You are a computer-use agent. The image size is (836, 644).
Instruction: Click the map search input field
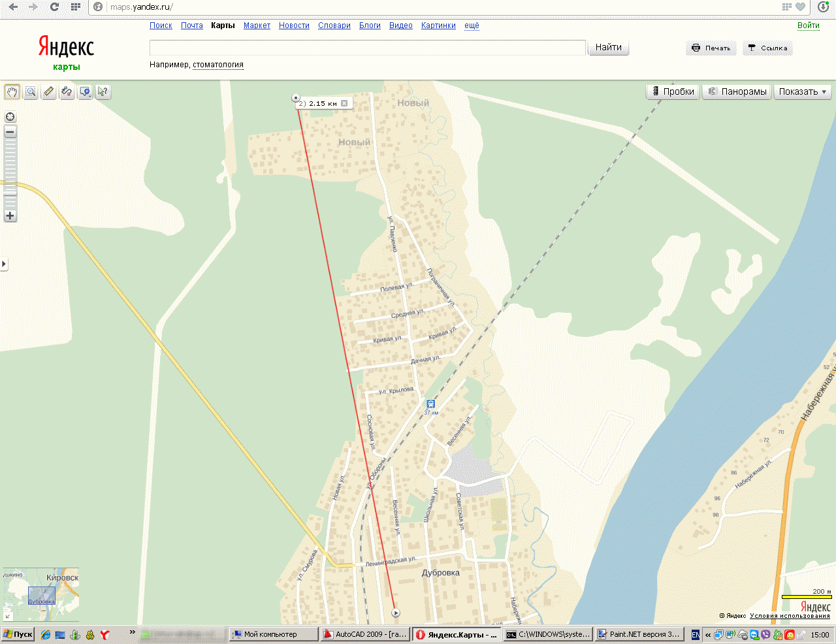pos(367,48)
